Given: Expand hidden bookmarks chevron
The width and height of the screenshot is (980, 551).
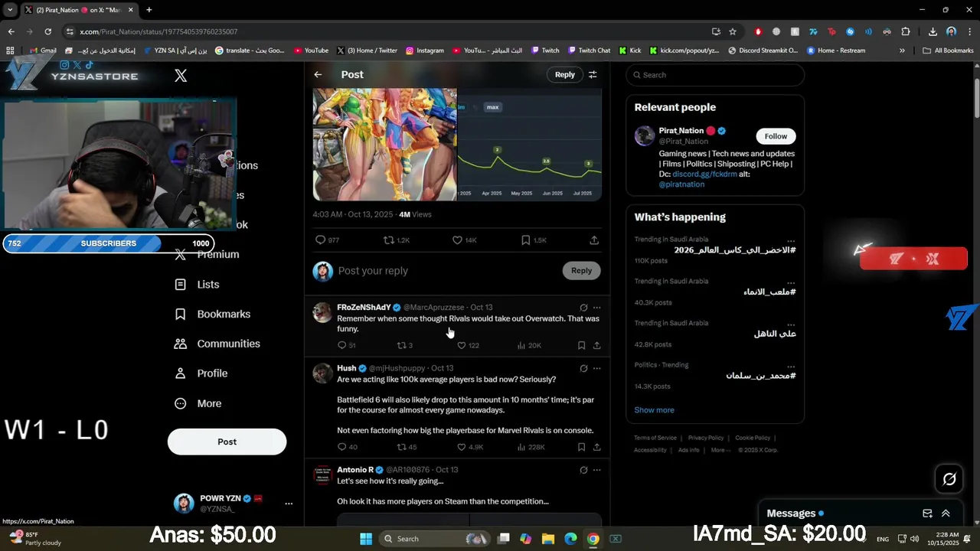Looking at the screenshot, I should tap(902, 51).
